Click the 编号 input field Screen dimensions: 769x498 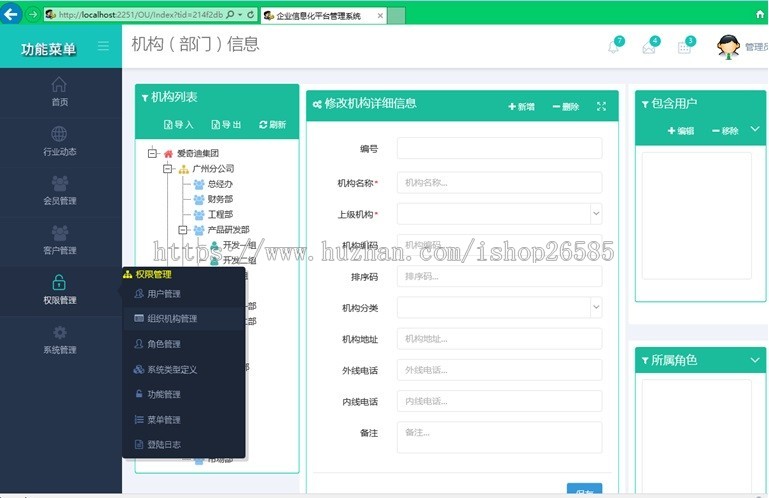[x=499, y=148]
